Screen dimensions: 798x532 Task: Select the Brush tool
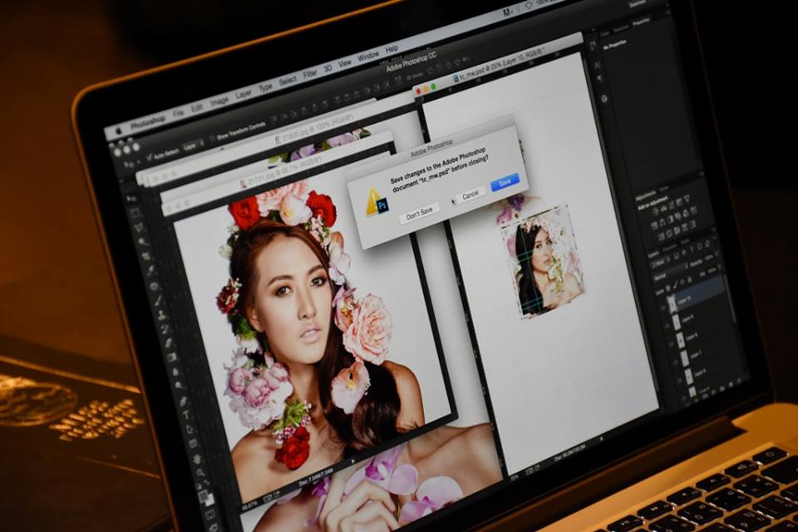click(159, 300)
